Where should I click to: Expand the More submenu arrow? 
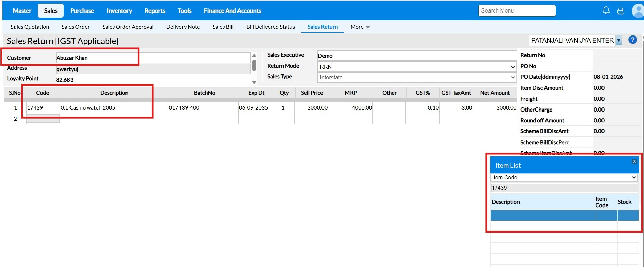pyautogui.click(x=368, y=27)
